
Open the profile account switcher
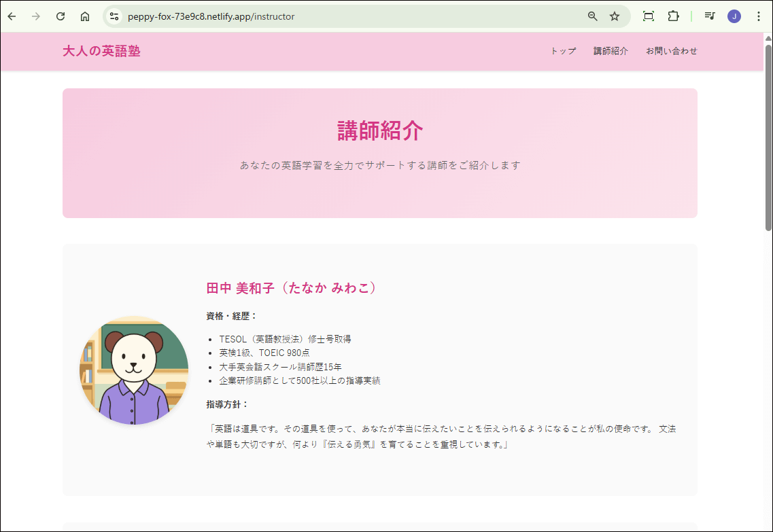[734, 16]
